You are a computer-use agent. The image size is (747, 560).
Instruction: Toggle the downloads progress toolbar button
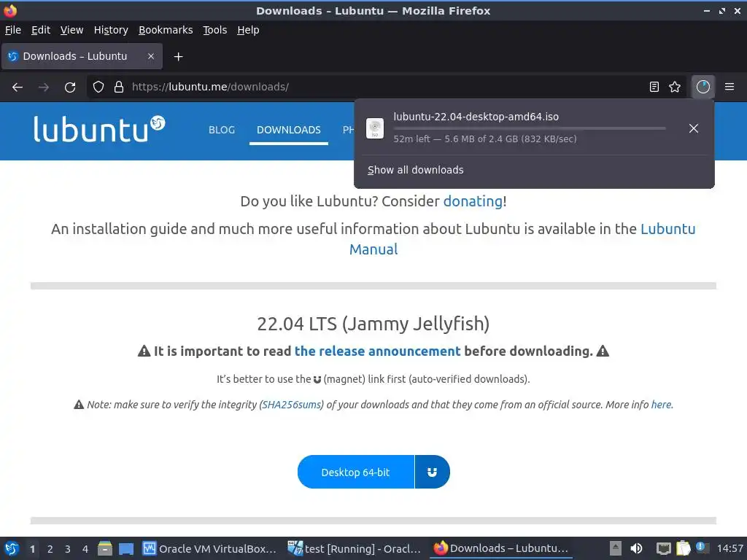click(703, 87)
